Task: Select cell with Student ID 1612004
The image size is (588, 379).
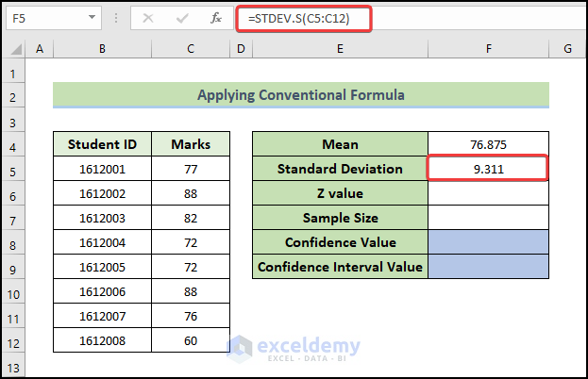Action: [102, 242]
